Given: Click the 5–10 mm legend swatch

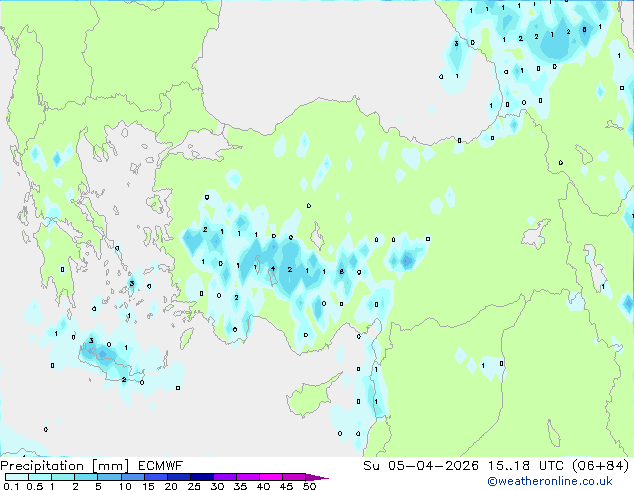Looking at the screenshot, I should [109, 477].
